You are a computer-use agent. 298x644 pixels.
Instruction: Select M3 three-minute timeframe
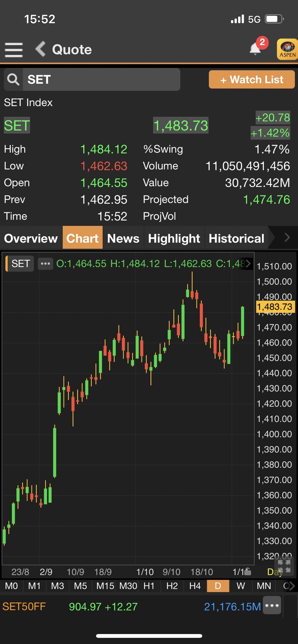(58, 586)
